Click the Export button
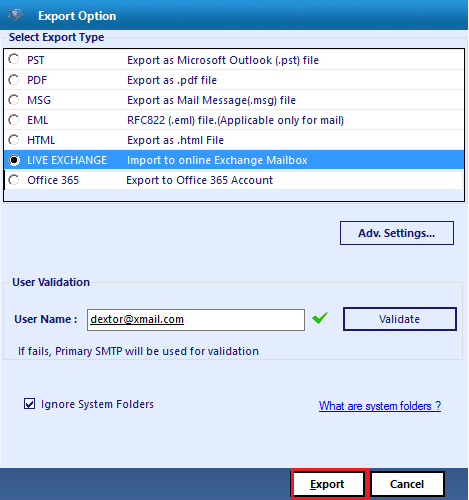Viewport: 469px width, 500px height. tap(327, 484)
